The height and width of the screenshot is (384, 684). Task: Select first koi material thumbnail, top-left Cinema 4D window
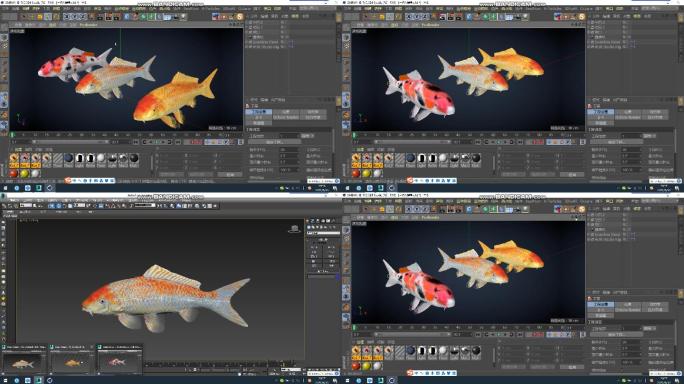(14, 160)
